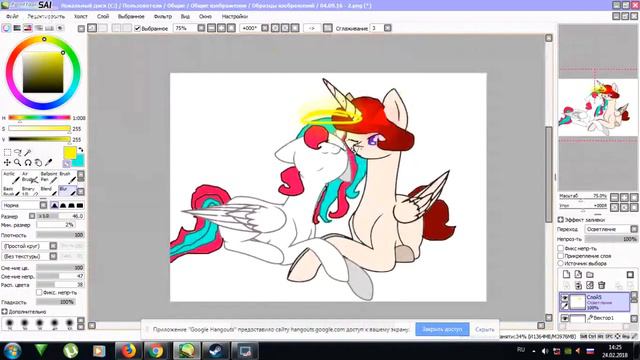Adjust the Hue slider
Screen dimensions: 640x360
tap(40, 118)
